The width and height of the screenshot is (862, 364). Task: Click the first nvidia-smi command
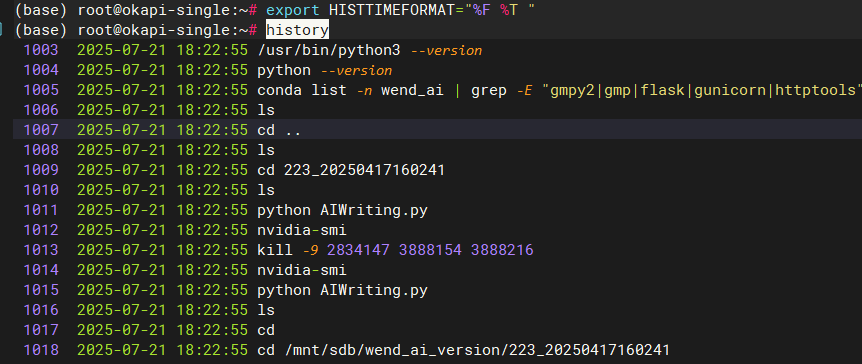click(302, 230)
